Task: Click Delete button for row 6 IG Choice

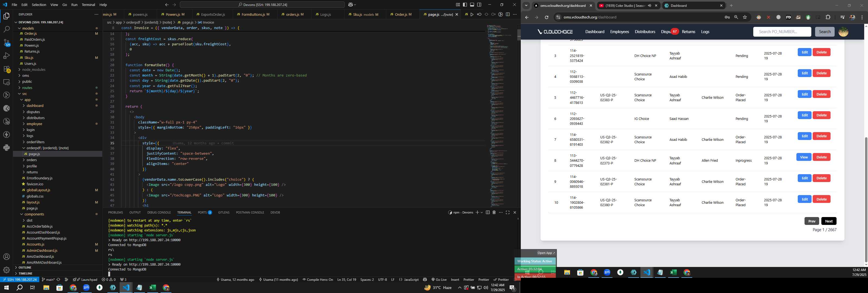Action: pos(821,115)
